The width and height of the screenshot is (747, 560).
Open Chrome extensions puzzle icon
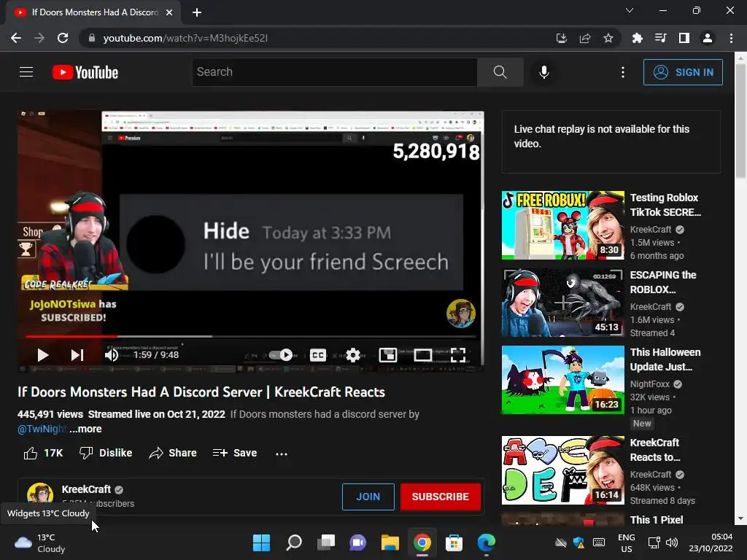coord(638,38)
